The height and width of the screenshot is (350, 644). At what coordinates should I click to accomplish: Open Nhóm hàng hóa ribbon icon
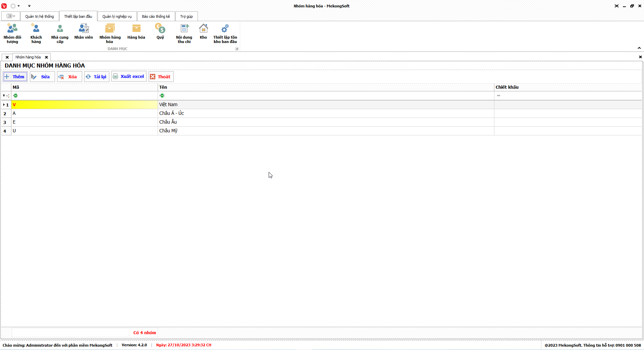[x=110, y=33]
